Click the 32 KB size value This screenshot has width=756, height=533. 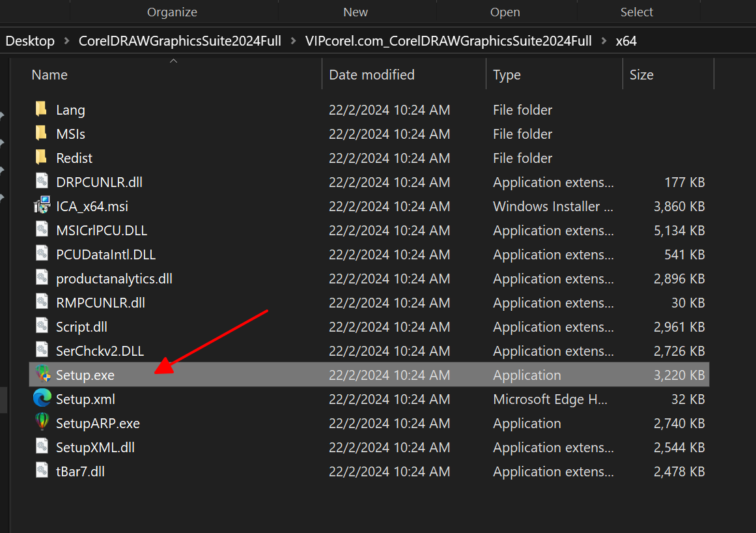coord(688,399)
